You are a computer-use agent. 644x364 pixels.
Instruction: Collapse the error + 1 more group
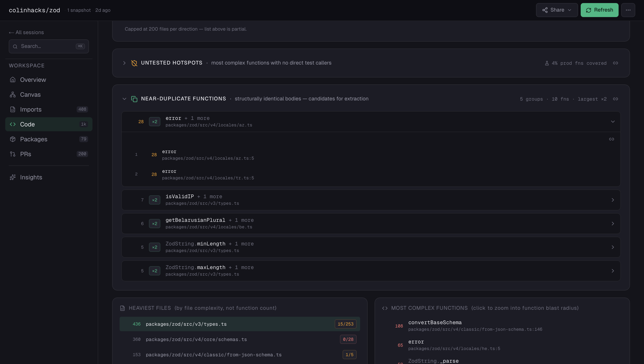(x=371, y=121)
